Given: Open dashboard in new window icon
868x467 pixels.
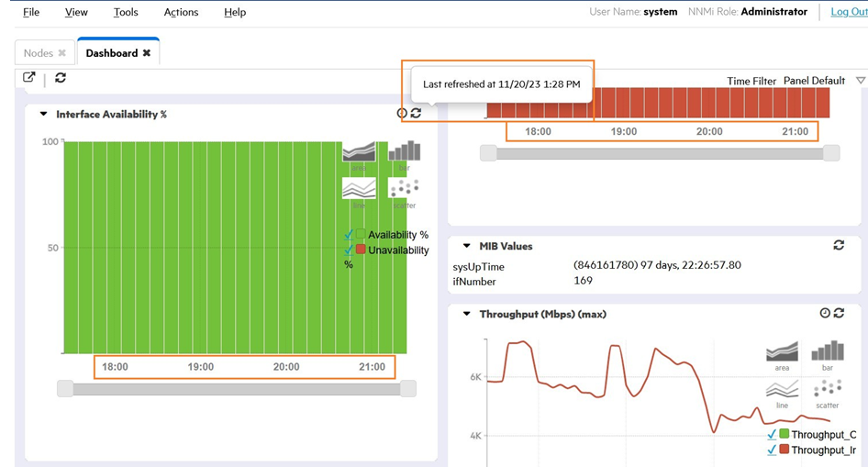Looking at the screenshot, I should 28,77.
